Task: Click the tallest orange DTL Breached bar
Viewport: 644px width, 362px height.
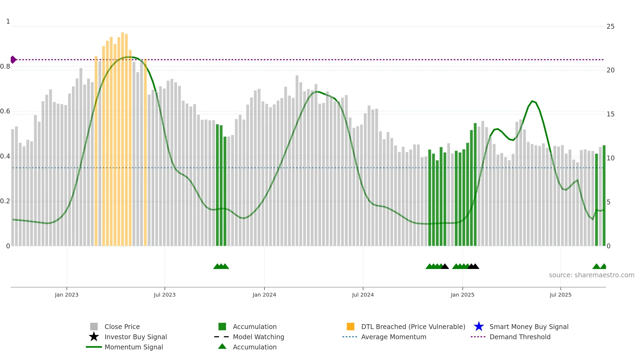Action: click(x=123, y=139)
